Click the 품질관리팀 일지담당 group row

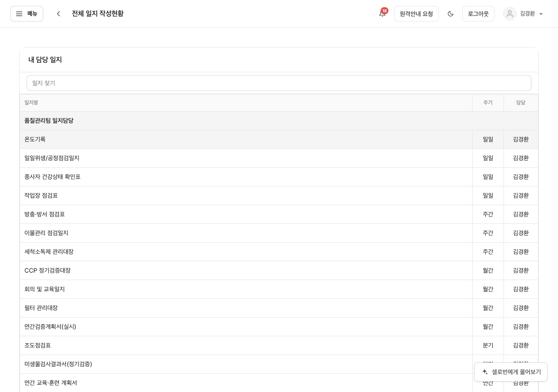tap(279, 121)
